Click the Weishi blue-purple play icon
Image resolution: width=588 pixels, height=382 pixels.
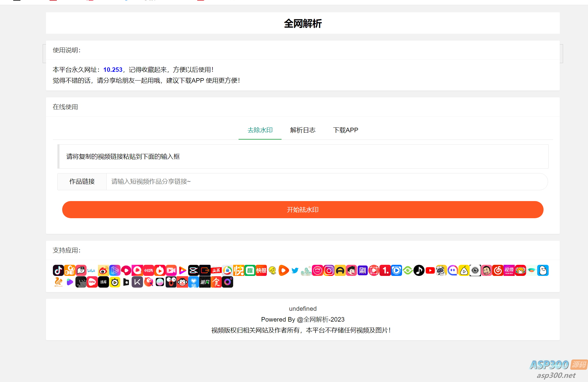pos(115,270)
